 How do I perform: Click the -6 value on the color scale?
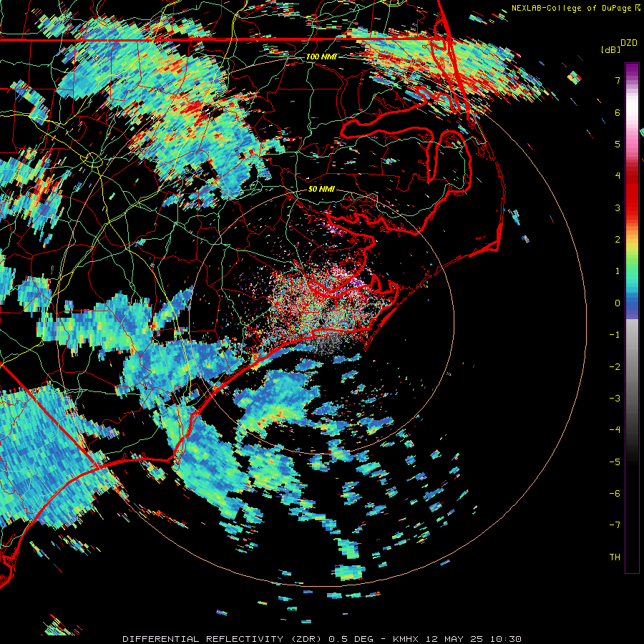615,494
